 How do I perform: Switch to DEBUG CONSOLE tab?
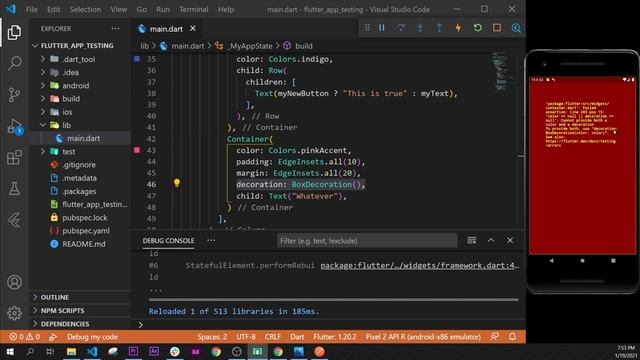(x=168, y=241)
